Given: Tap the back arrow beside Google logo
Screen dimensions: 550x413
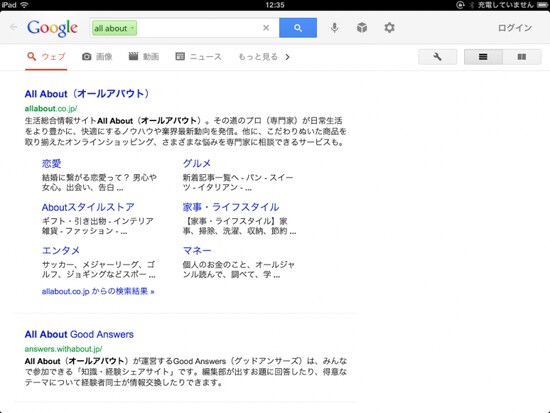Looking at the screenshot, I should (x=13, y=27).
